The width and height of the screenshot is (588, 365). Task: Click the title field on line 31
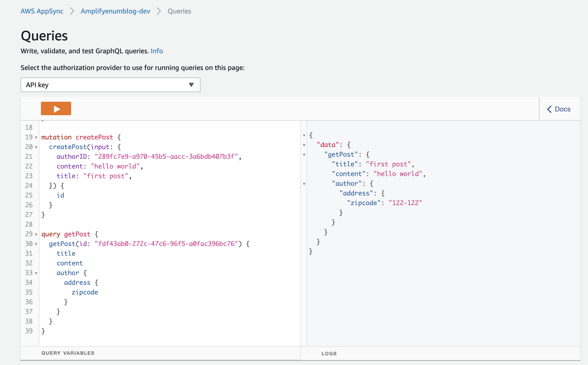[66, 253]
